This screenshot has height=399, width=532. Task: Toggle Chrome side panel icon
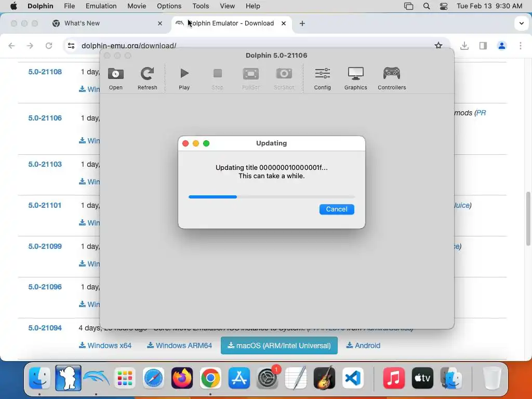(x=483, y=46)
